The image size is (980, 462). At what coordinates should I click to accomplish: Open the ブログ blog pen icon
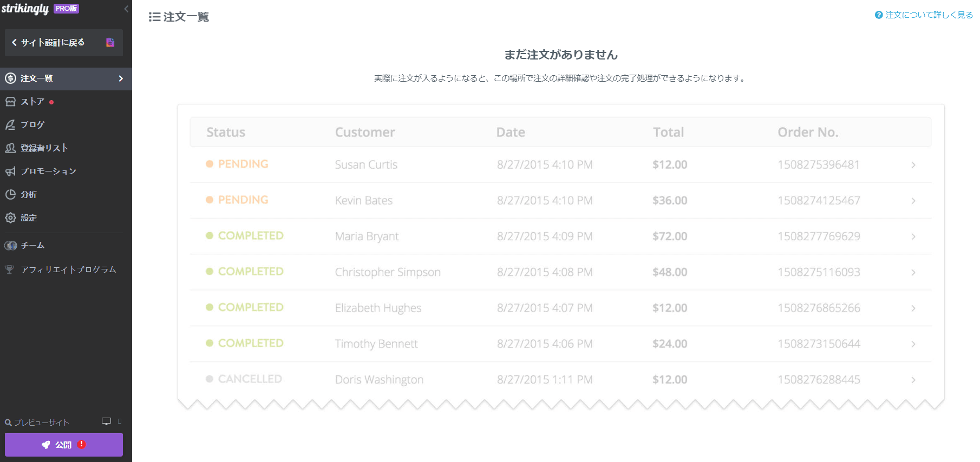point(10,125)
